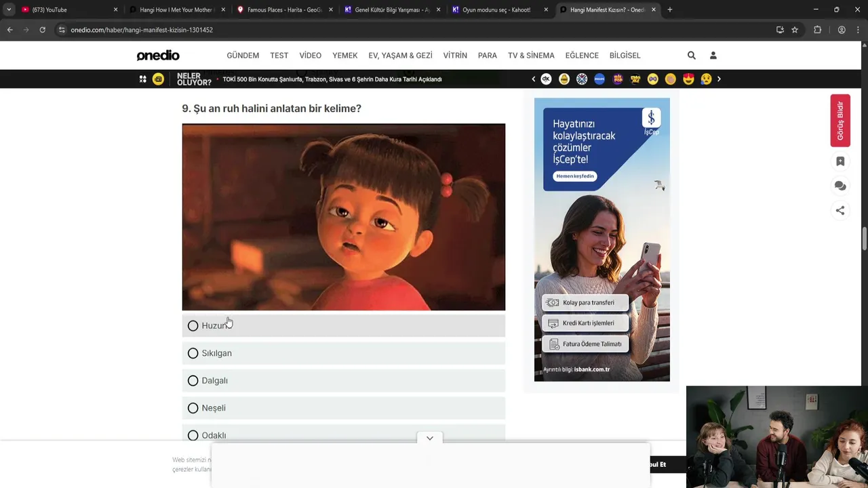This screenshot has width=868, height=488.
Task: Open the comments icon on the right sidebar
Action: pyautogui.click(x=840, y=186)
